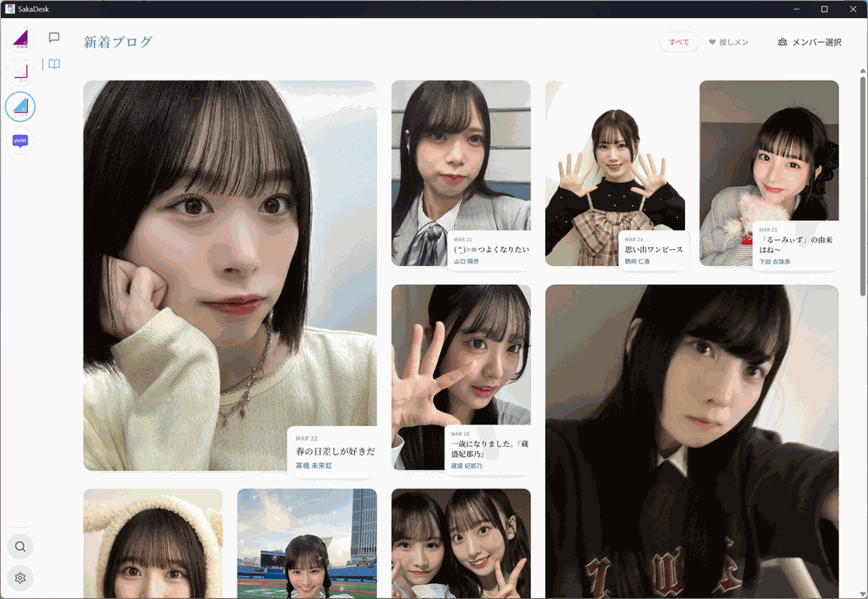Click the people icon next to メンバー選択

(x=780, y=42)
